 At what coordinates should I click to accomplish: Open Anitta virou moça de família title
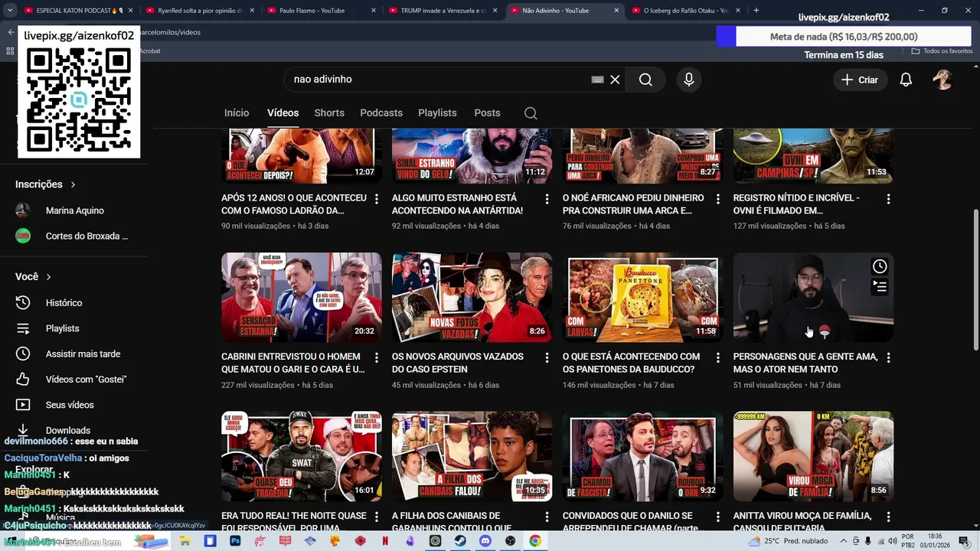(802, 522)
